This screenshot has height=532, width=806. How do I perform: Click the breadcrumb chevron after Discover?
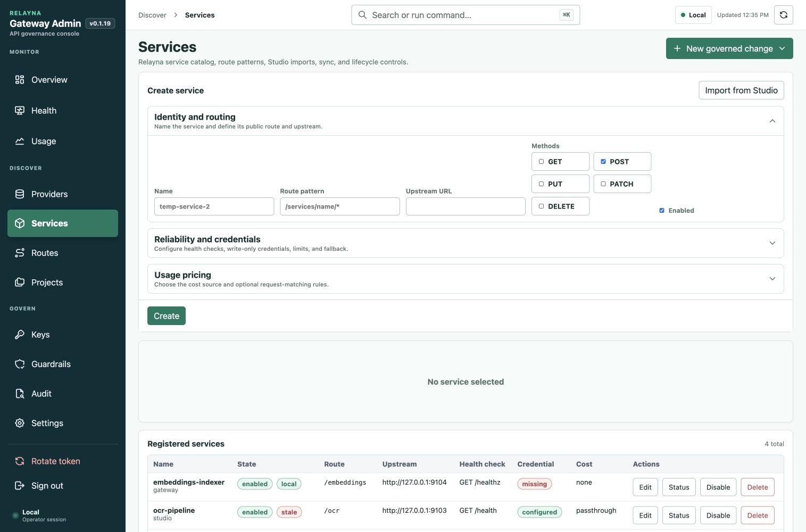(176, 15)
